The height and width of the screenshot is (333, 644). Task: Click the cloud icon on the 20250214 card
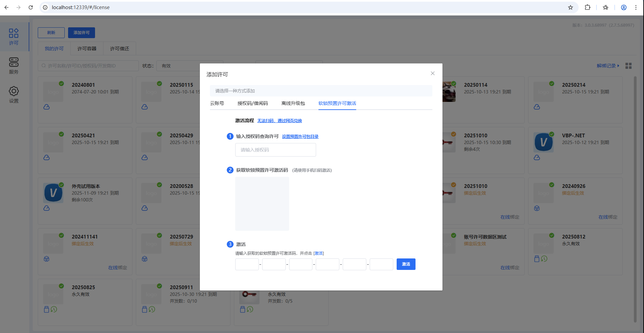coord(537,107)
